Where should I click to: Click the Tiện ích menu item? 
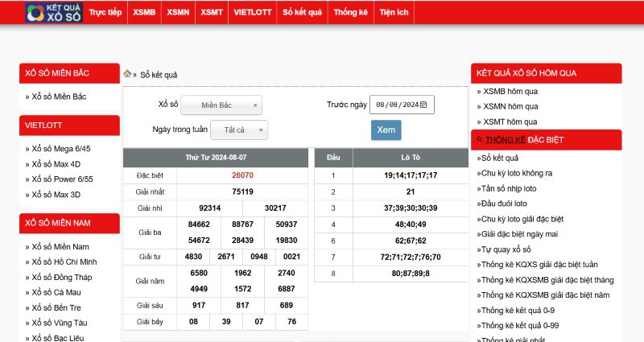coord(394,13)
